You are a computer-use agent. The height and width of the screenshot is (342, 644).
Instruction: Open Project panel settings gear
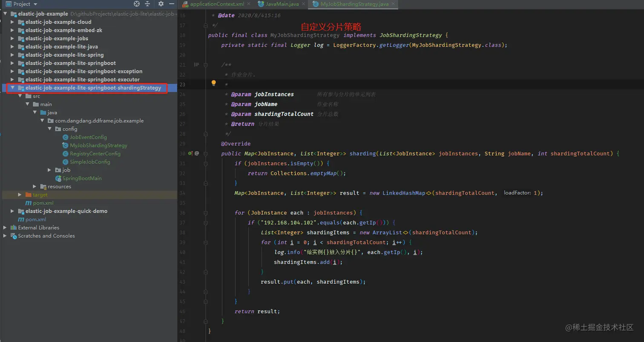161,4
